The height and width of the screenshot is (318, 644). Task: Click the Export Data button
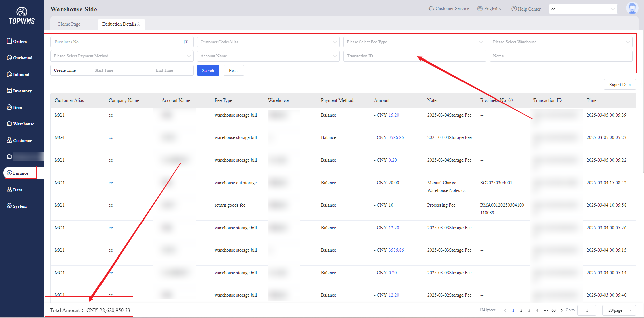619,85
